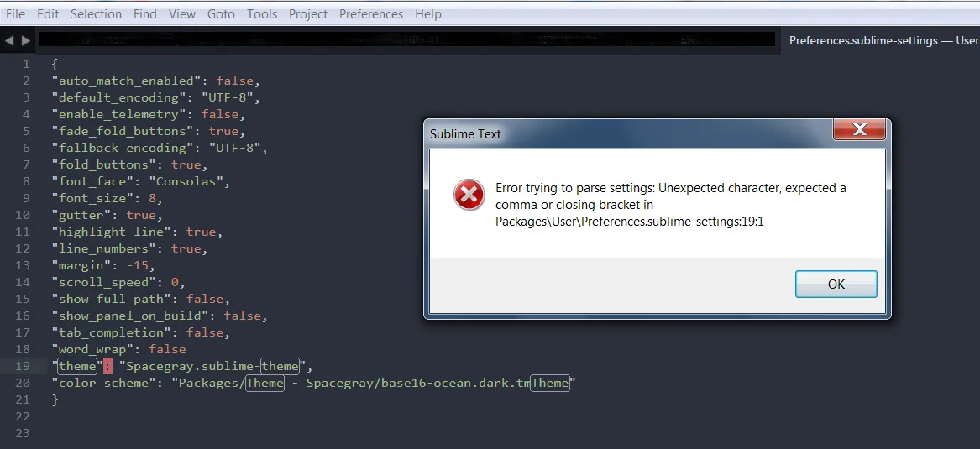The width and height of the screenshot is (980, 449).
Task: Click line number 21 in gutter
Action: click(23, 399)
